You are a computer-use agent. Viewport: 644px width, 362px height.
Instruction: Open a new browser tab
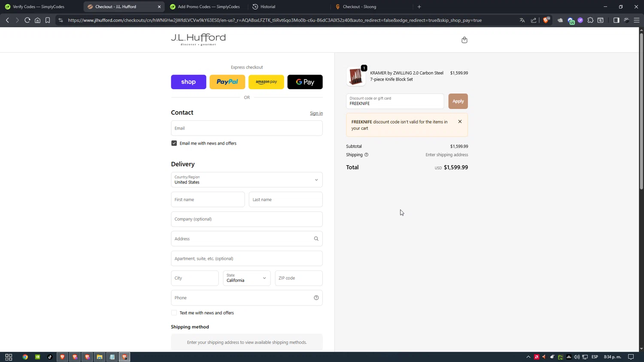419,6
